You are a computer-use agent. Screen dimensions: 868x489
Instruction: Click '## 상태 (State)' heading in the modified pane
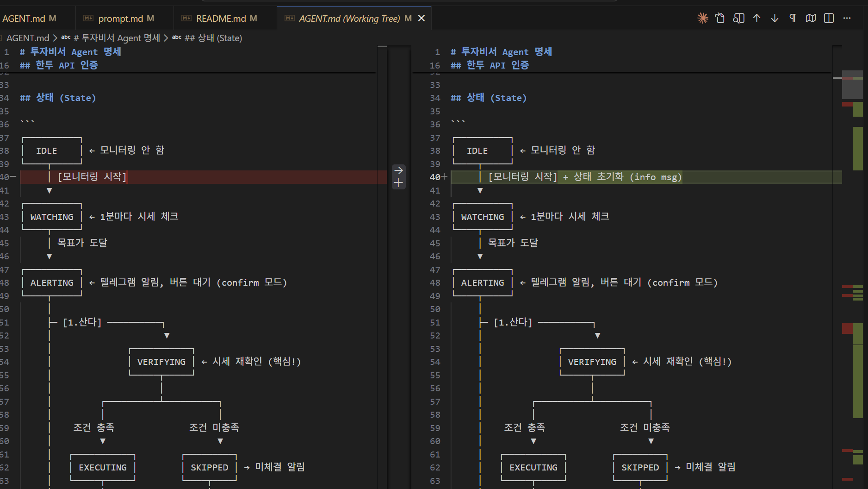[489, 98]
